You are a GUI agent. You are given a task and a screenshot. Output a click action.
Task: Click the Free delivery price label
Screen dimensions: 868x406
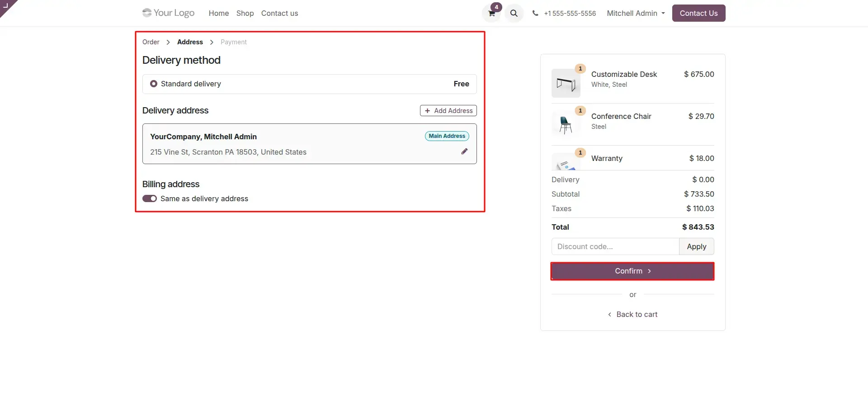461,84
